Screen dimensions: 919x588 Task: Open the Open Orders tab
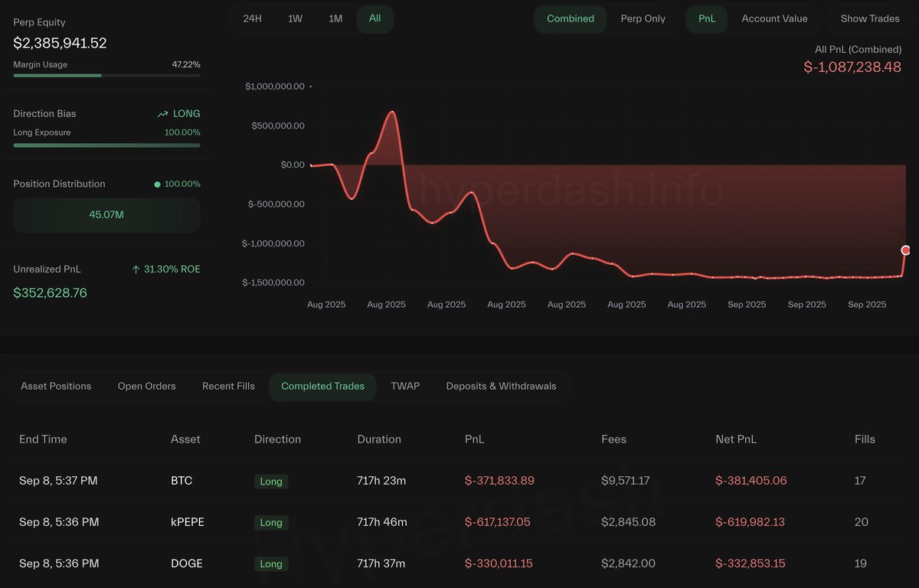tap(146, 386)
